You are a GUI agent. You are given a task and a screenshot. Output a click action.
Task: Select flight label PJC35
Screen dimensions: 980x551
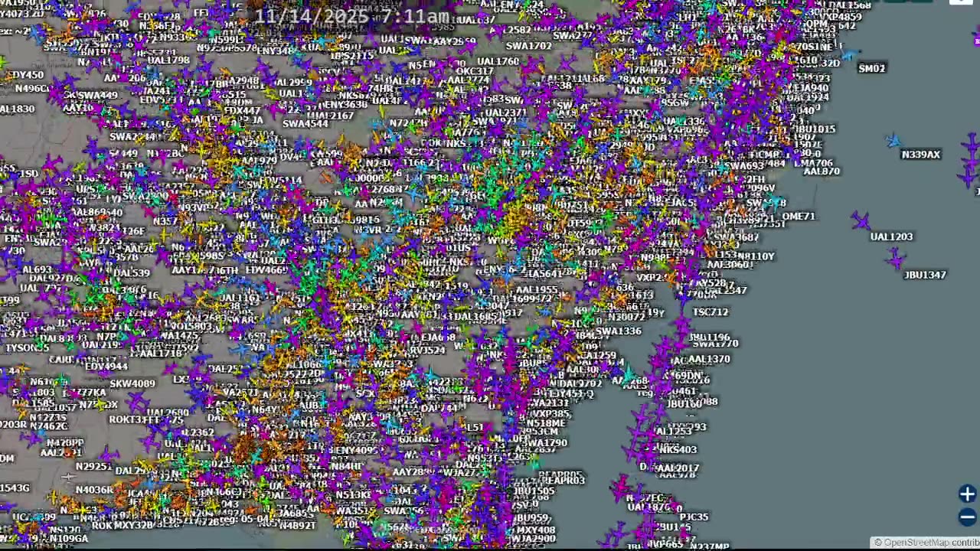point(694,517)
